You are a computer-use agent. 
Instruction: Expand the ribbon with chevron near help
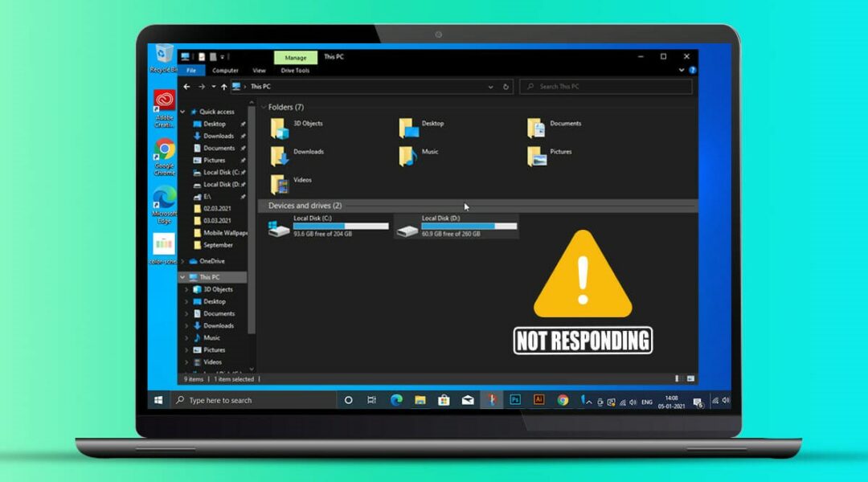tap(682, 70)
